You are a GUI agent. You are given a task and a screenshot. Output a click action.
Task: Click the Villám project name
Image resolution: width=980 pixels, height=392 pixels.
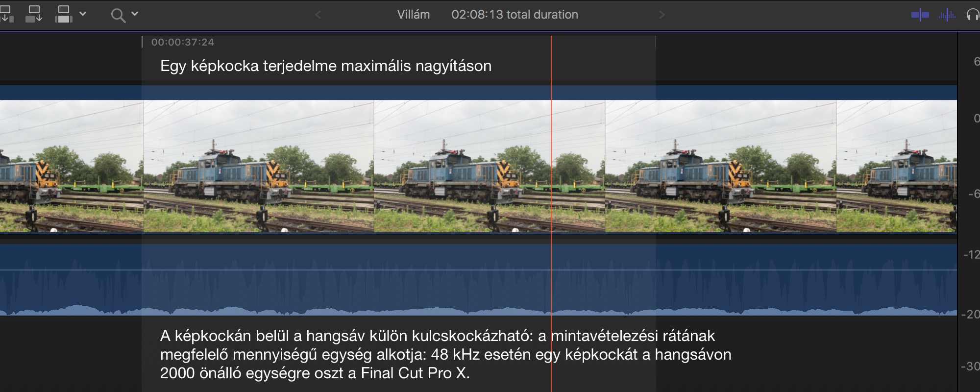click(414, 15)
